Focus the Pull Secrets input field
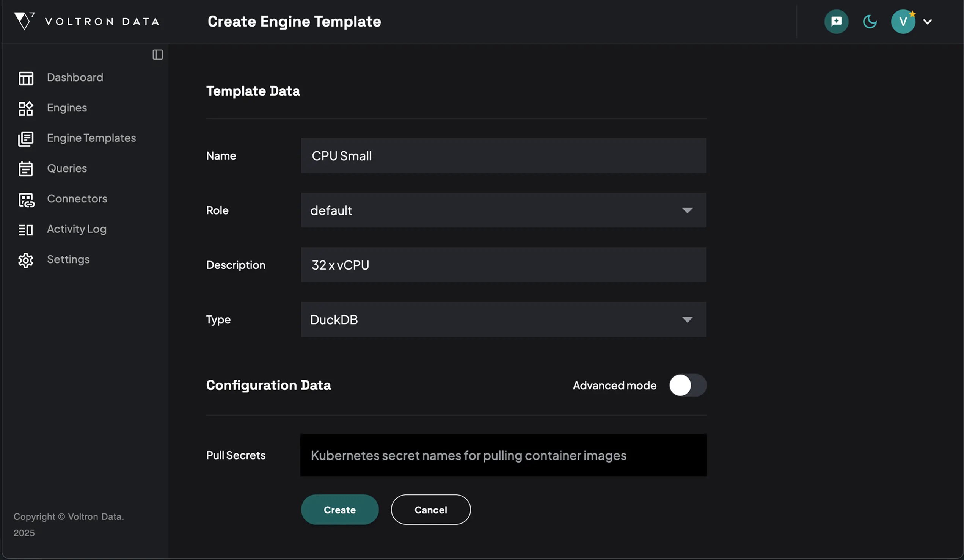Viewport: 964px width, 560px height. coord(503,455)
